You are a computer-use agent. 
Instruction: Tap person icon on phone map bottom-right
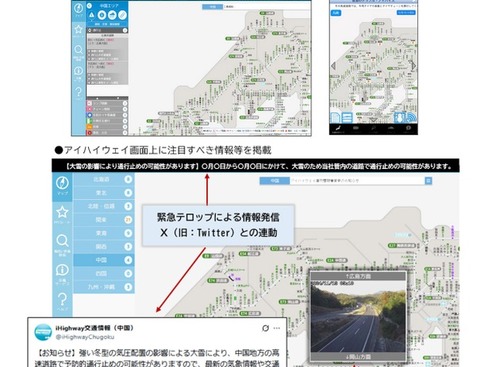click(x=399, y=118)
